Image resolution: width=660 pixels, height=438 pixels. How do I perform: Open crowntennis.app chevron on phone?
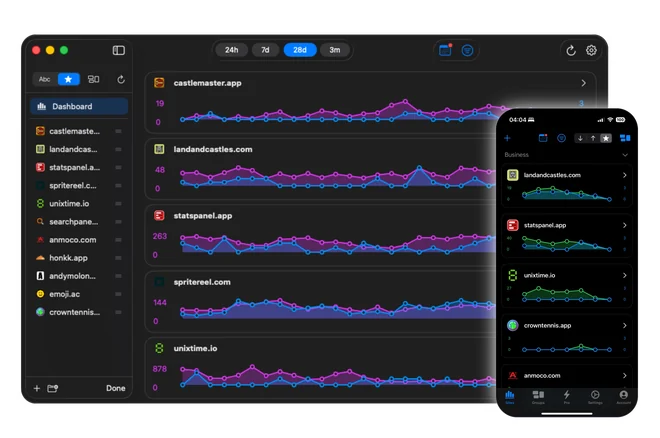click(x=625, y=325)
